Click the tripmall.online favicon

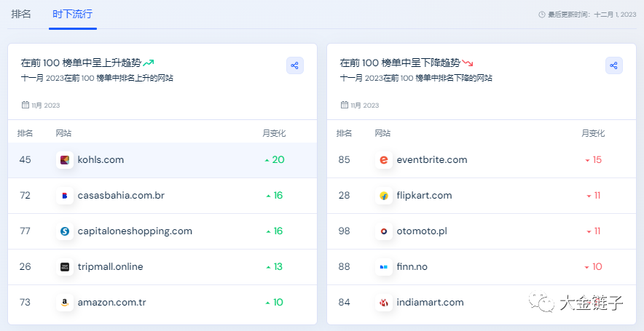pos(65,267)
